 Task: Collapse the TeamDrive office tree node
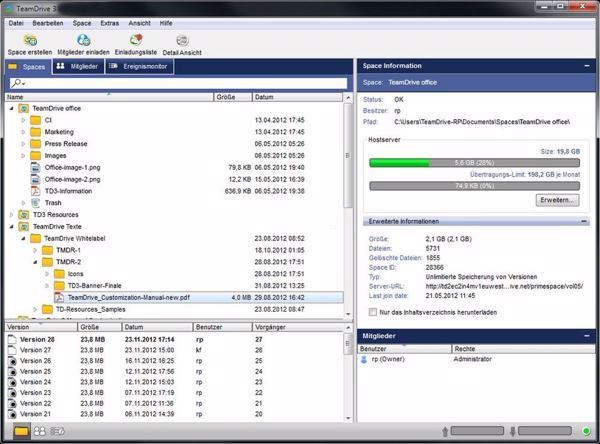click(11, 109)
